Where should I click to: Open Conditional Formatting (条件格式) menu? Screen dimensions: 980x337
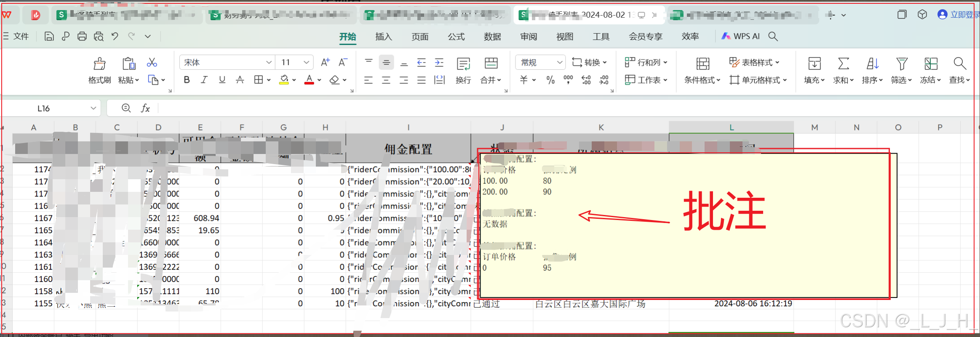[702, 71]
